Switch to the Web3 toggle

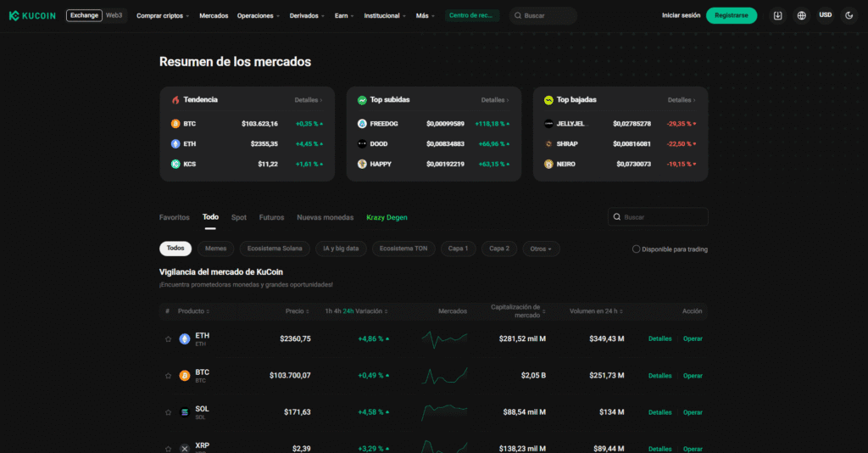point(114,15)
